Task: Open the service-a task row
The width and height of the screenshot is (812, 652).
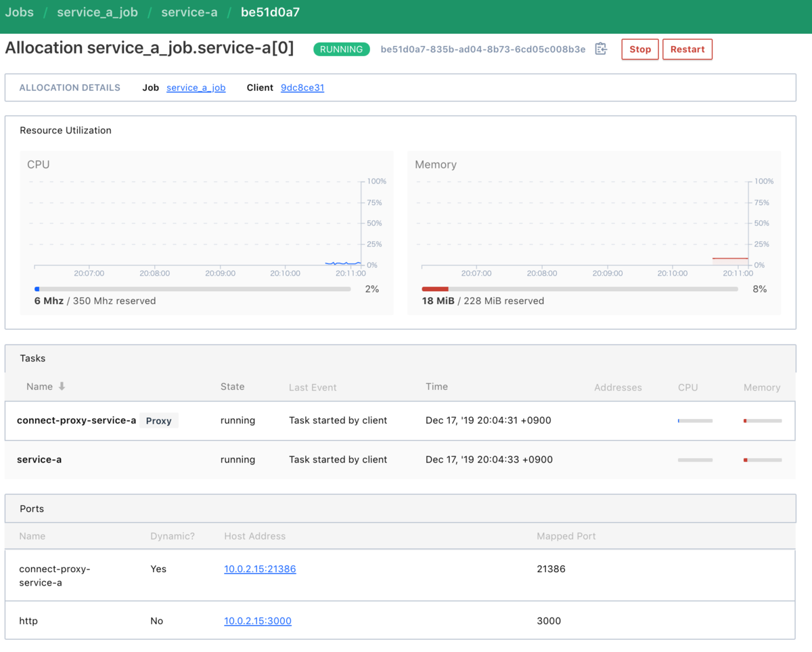Action: 400,460
